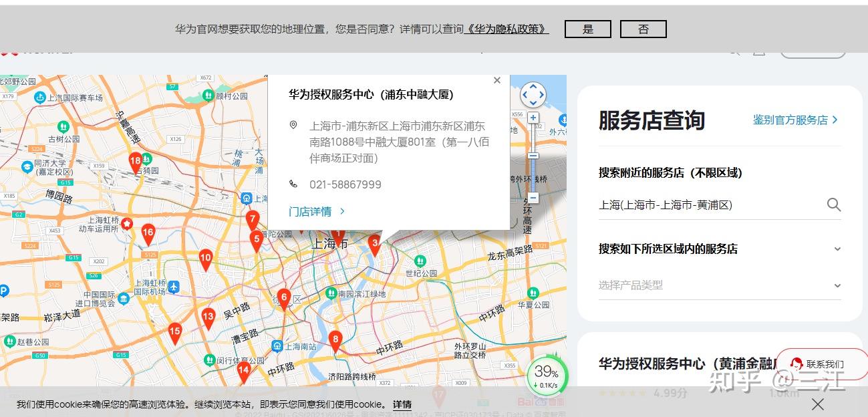Select map marker number 13
This screenshot has height=417, width=868.
(x=208, y=319)
